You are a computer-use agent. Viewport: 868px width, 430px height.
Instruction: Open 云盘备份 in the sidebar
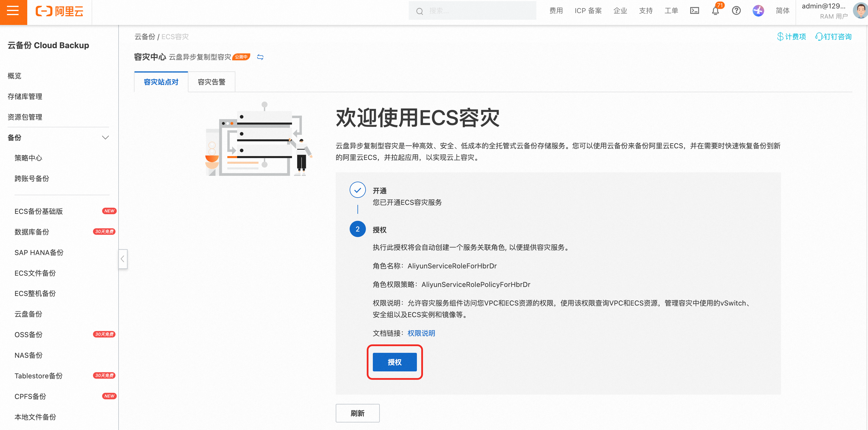(x=28, y=314)
